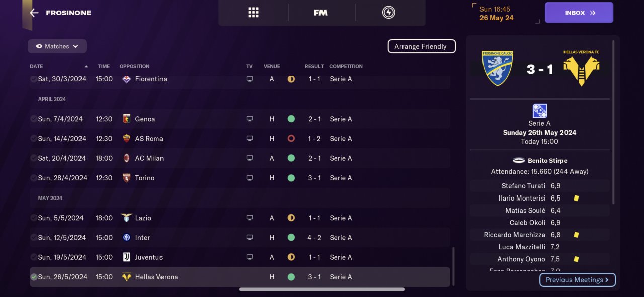The width and height of the screenshot is (644, 297).
Task: Toggle the checkmark on Hellas Verona match row
Action: pyautogui.click(x=34, y=277)
